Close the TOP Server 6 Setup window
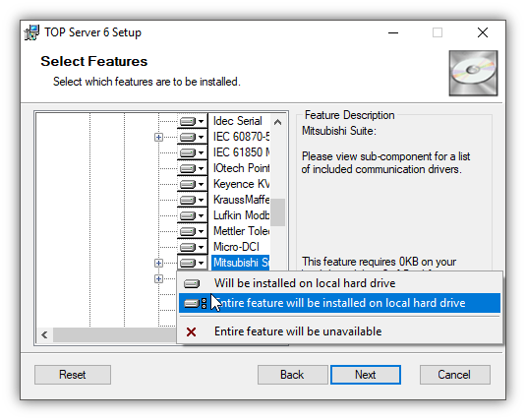This screenshot has height=420, width=526. [483, 32]
